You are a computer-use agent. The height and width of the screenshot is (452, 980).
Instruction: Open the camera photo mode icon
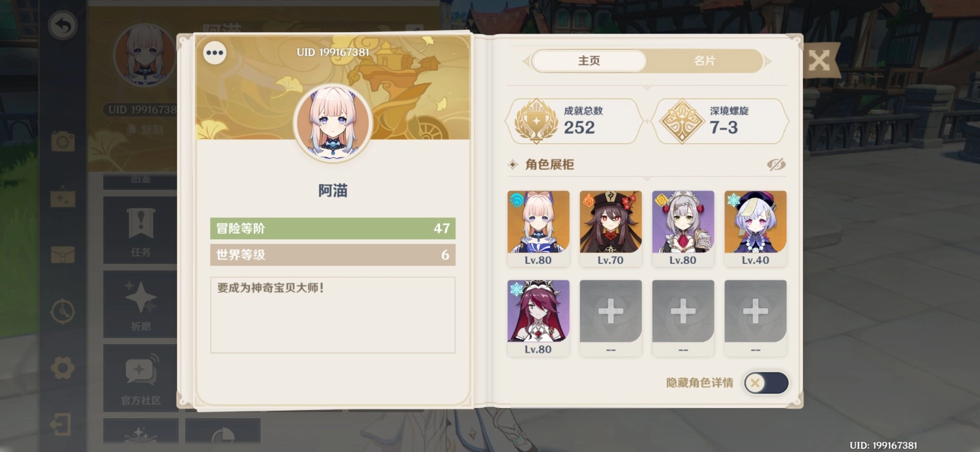(63, 142)
